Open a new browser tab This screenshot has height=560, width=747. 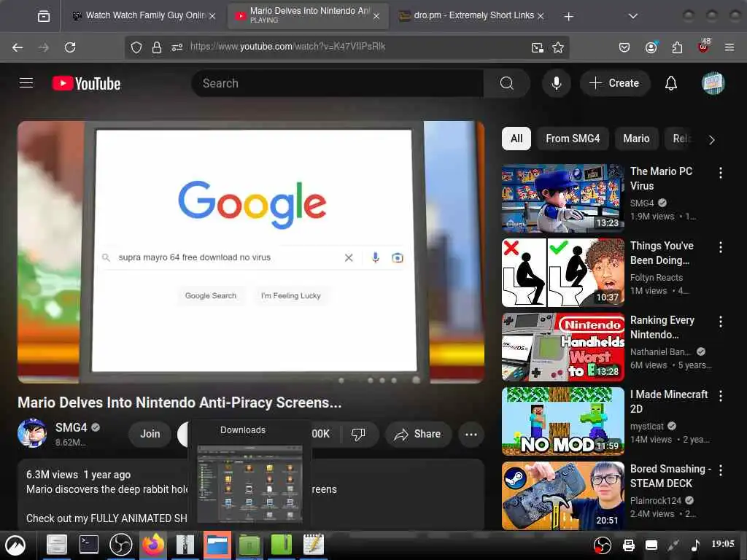pyautogui.click(x=568, y=16)
